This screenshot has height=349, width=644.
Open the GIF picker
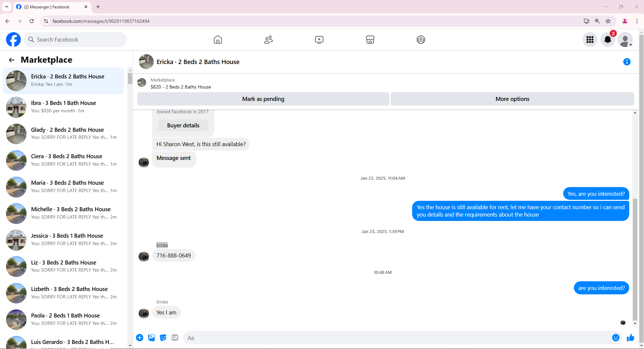point(175,338)
